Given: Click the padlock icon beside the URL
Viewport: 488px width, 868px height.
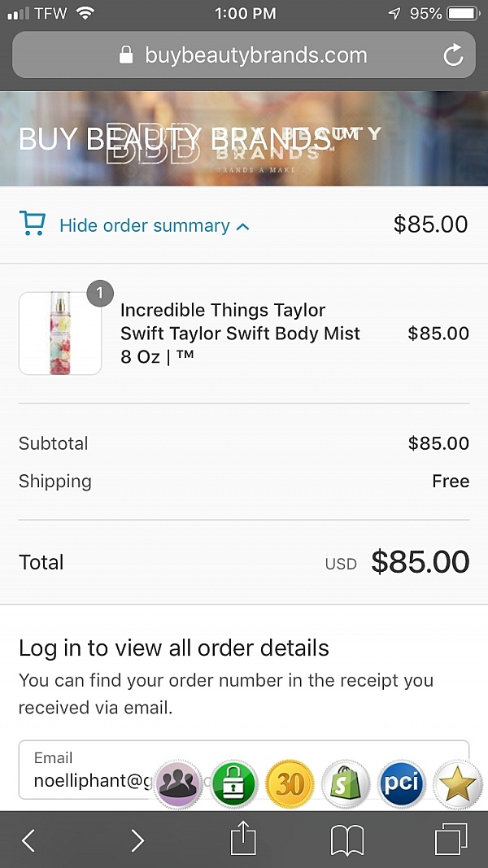Looking at the screenshot, I should point(126,55).
